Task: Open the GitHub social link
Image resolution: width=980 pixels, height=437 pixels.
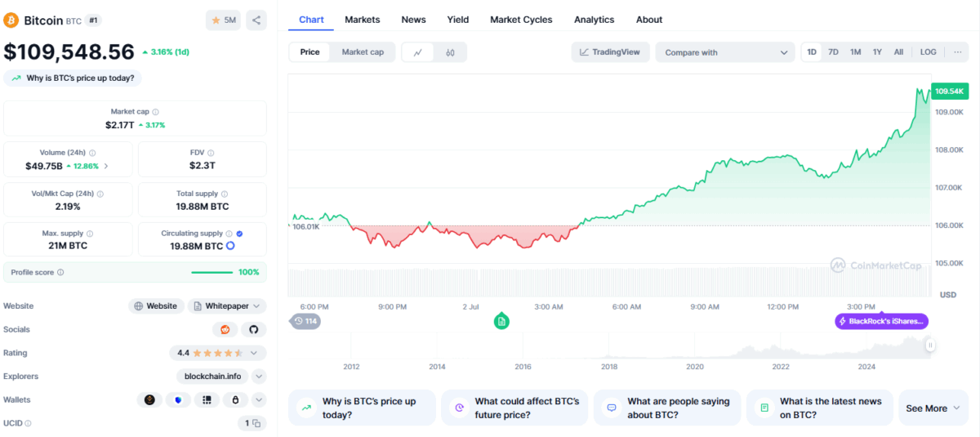Action: coord(253,329)
